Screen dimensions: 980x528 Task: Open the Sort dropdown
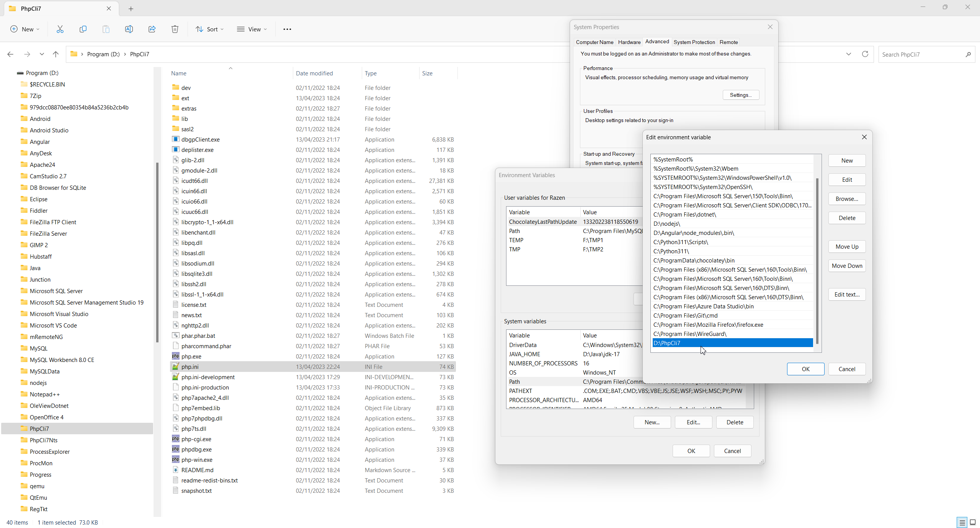coord(209,29)
